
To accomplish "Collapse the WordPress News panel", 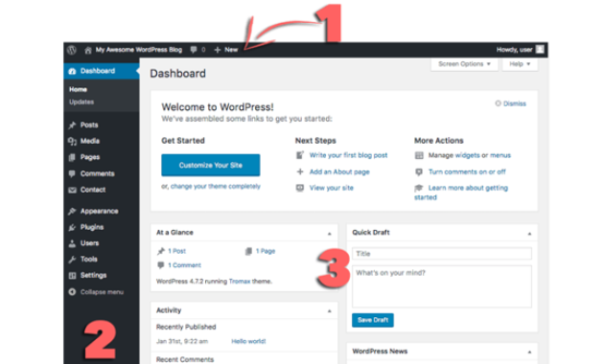I will click(529, 353).
